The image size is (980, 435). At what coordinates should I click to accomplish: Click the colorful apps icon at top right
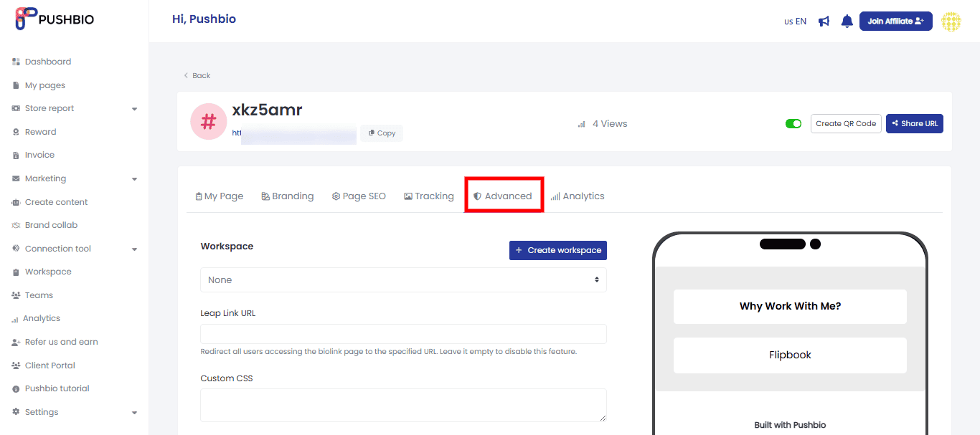point(951,21)
